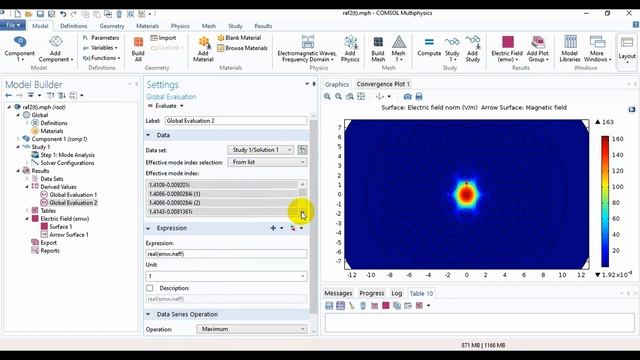Open the Variables ribbon button
The width and height of the screenshot is (640, 360).
click(x=100, y=48)
